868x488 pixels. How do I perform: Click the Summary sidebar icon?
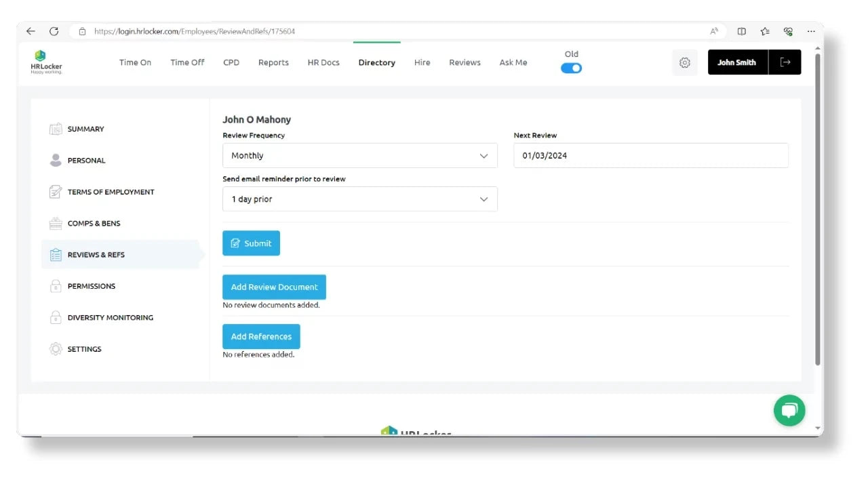point(56,129)
